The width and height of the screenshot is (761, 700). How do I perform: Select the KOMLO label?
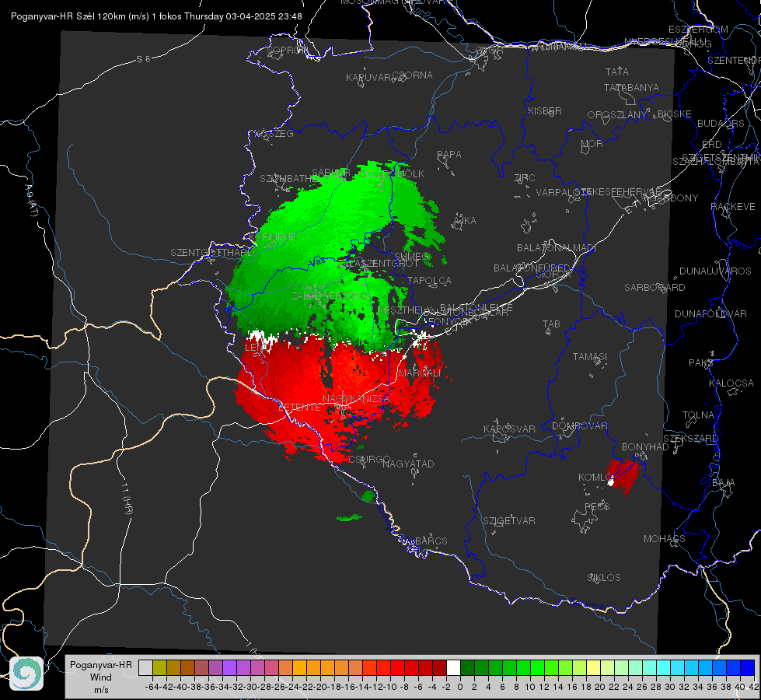point(595,477)
